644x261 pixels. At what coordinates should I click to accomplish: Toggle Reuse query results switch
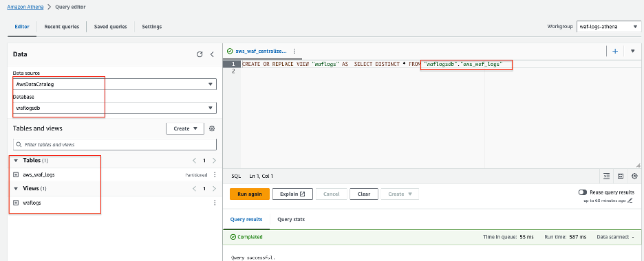[582, 192]
